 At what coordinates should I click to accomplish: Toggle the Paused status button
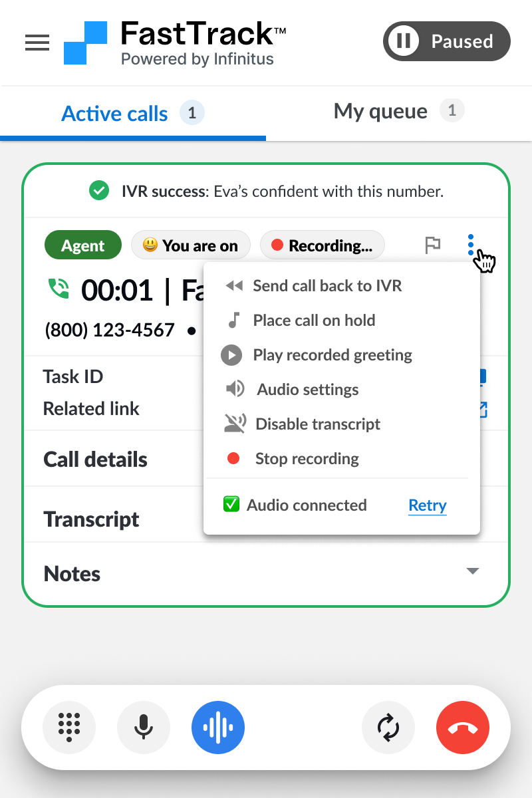point(447,41)
